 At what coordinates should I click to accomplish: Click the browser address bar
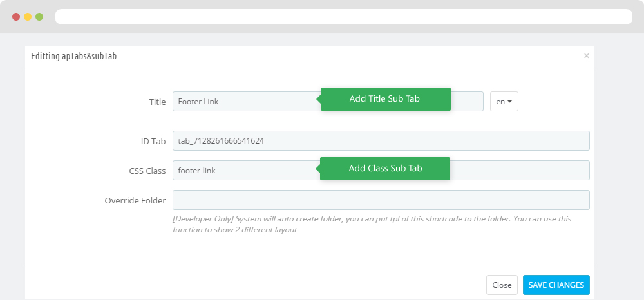(x=344, y=17)
